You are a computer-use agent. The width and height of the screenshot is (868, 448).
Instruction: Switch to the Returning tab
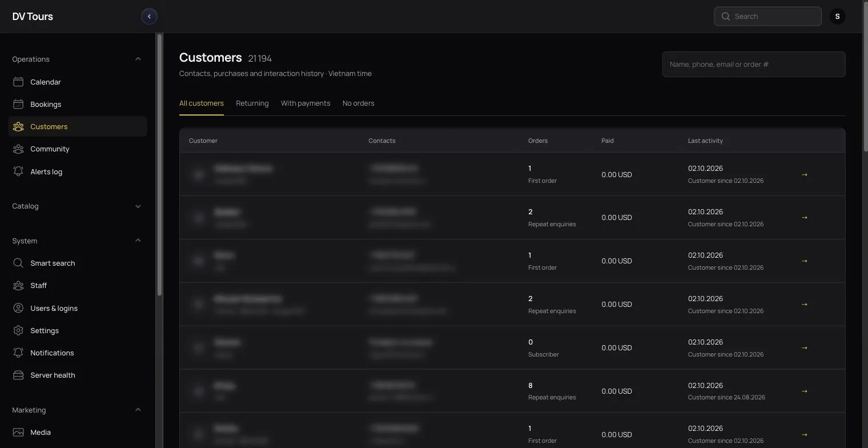(252, 103)
